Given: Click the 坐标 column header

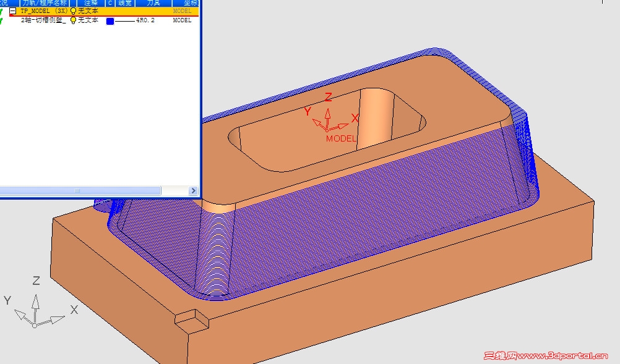Looking at the screenshot, I should (x=186, y=2).
